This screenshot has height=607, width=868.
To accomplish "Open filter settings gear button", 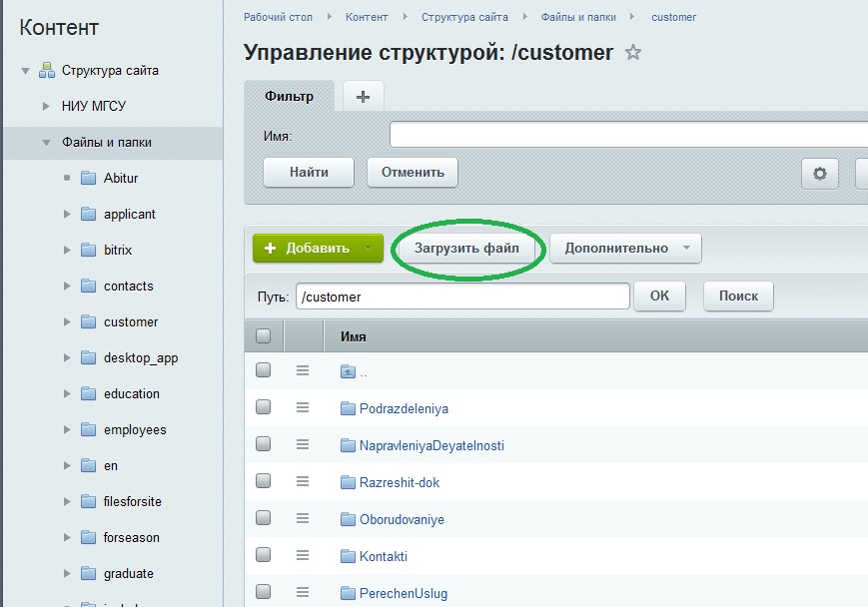I will coord(819,173).
